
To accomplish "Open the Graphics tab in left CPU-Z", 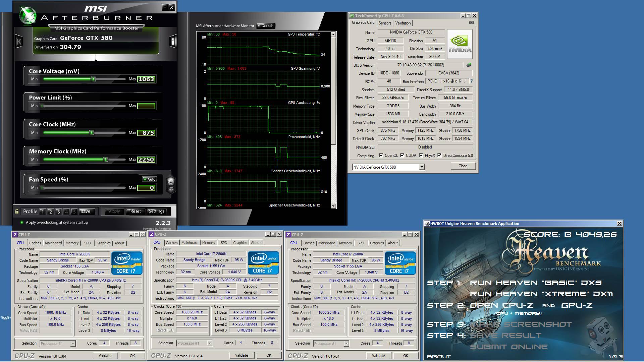I will point(103,243).
